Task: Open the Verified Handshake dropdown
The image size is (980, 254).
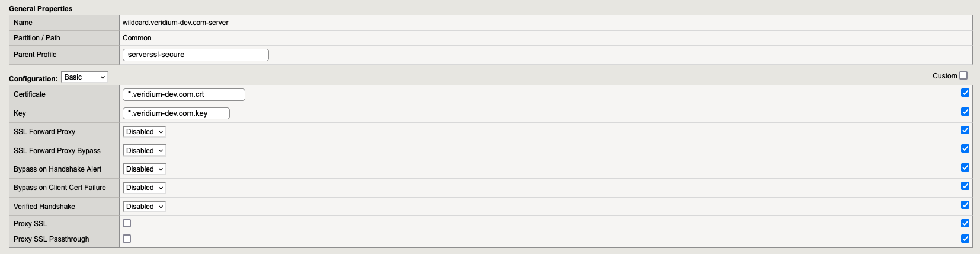Action: [x=145, y=207]
